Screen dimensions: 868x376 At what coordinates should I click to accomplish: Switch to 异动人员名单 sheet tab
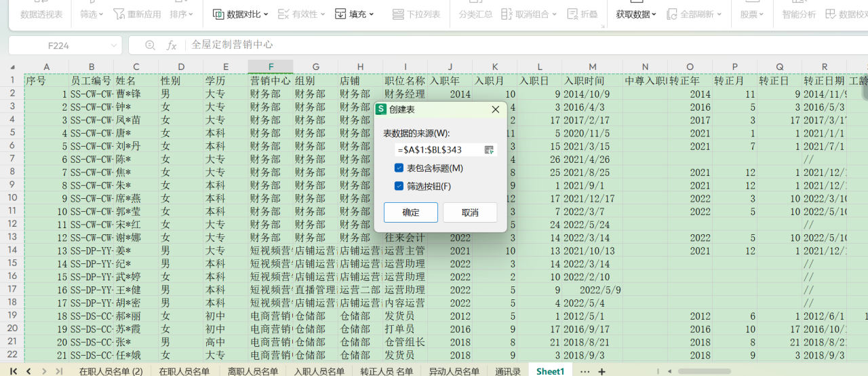[x=454, y=371]
